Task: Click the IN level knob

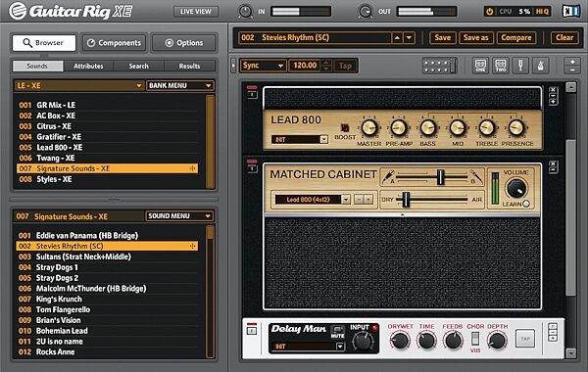Action: [x=245, y=12]
